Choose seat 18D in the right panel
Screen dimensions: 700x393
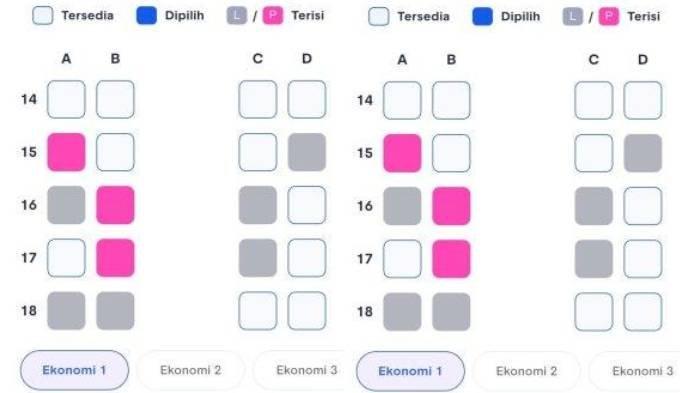point(642,311)
